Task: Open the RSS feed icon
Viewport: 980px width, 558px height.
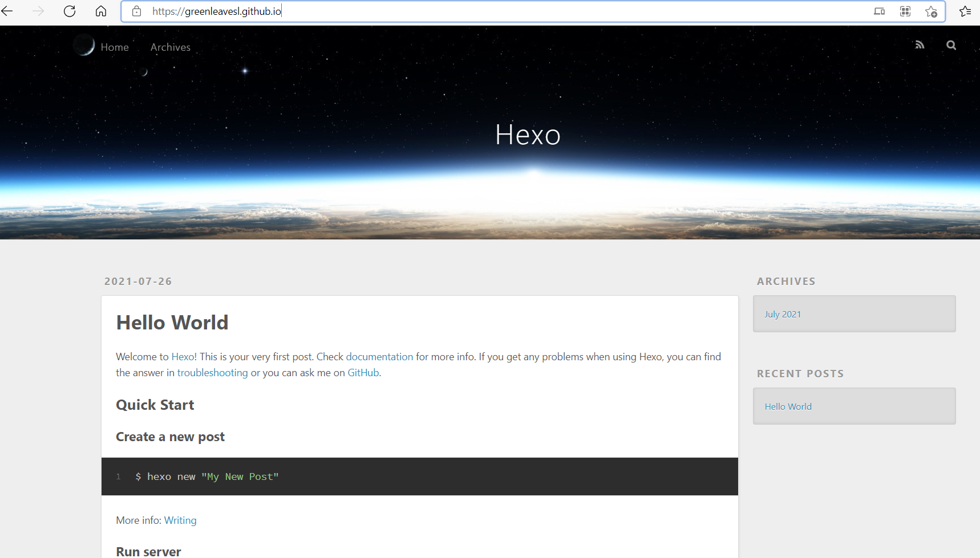Action: [x=920, y=44]
